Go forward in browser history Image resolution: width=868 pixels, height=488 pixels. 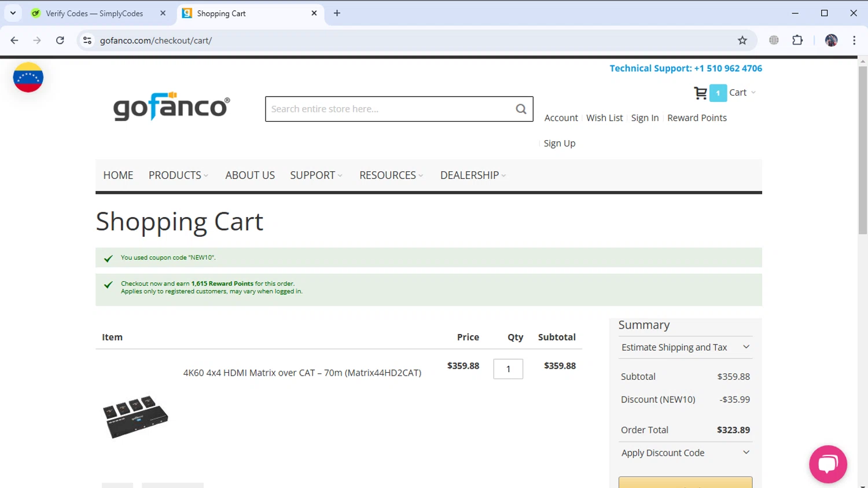37,41
